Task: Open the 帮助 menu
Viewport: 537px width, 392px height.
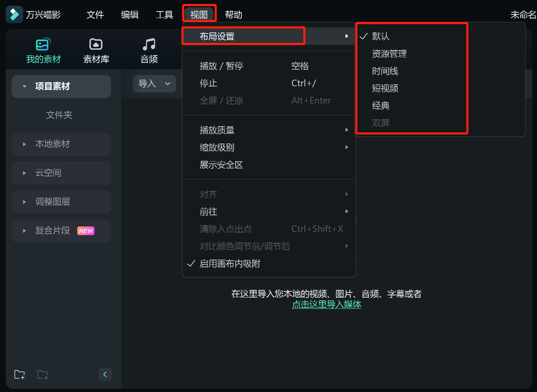Action: [x=233, y=14]
